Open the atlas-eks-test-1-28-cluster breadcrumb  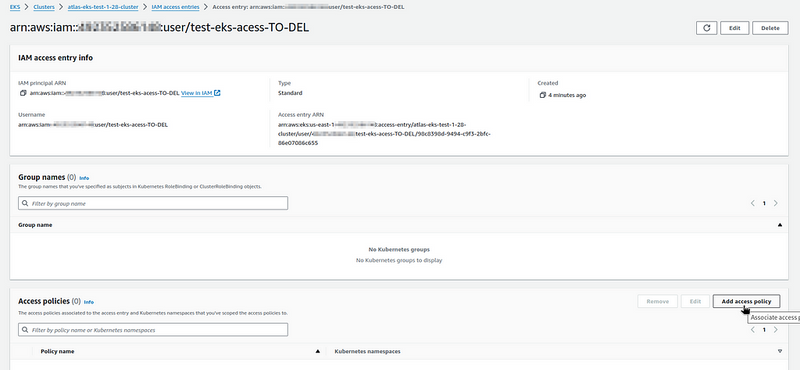(103, 7)
